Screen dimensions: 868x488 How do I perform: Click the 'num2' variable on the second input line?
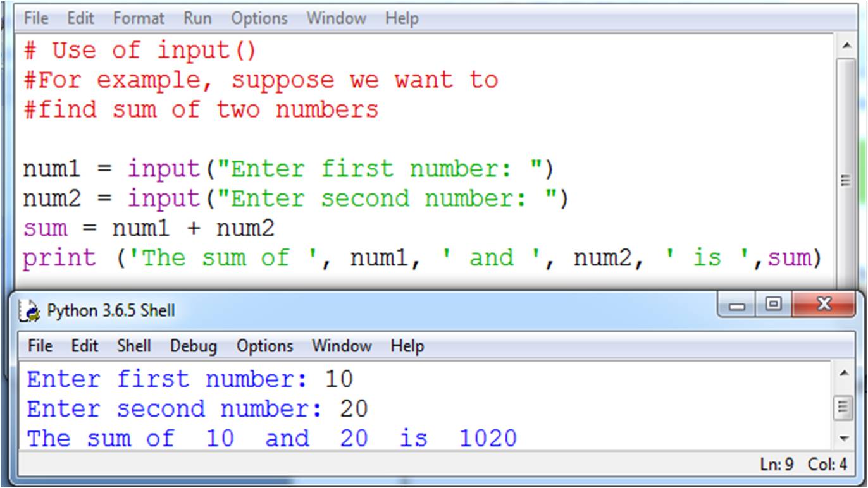[53, 198]
